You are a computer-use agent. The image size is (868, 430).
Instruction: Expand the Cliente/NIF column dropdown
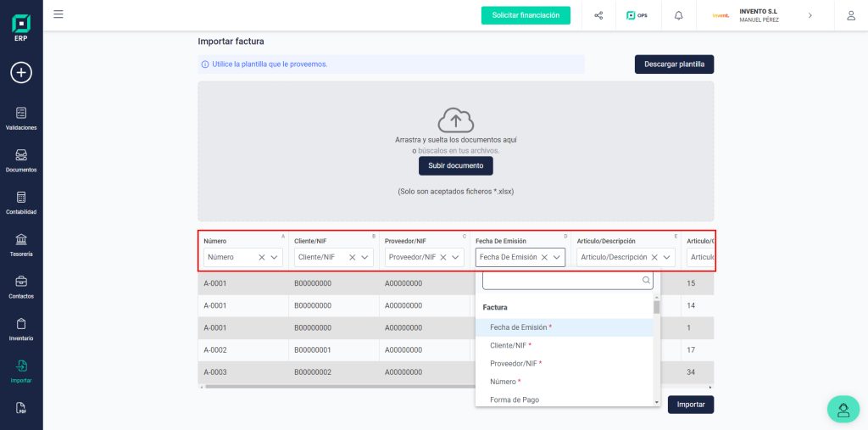point(364,257)
